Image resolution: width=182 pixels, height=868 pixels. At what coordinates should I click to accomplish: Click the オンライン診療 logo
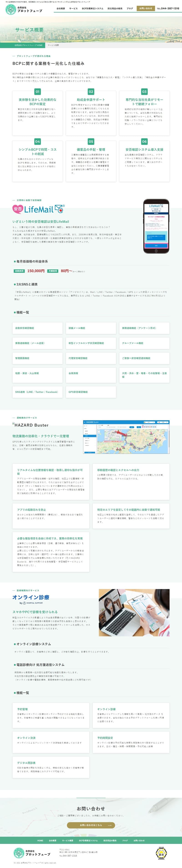coord(31,600)
